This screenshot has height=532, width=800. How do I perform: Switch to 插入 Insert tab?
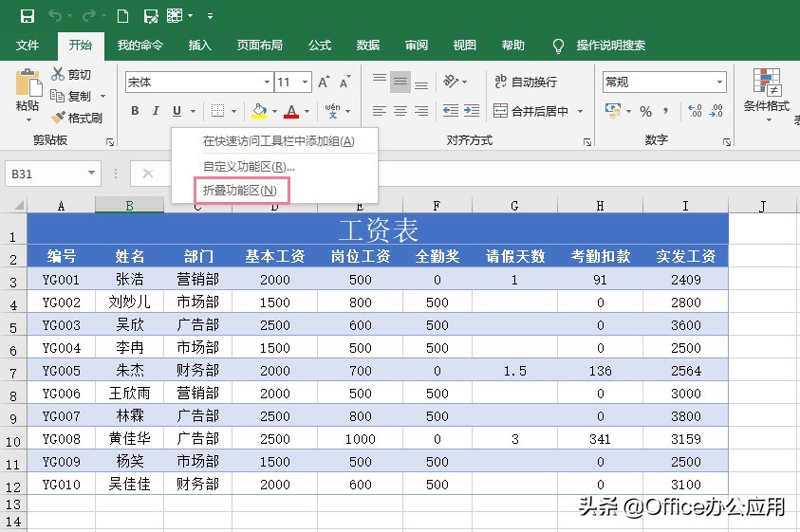click(199, 46)
